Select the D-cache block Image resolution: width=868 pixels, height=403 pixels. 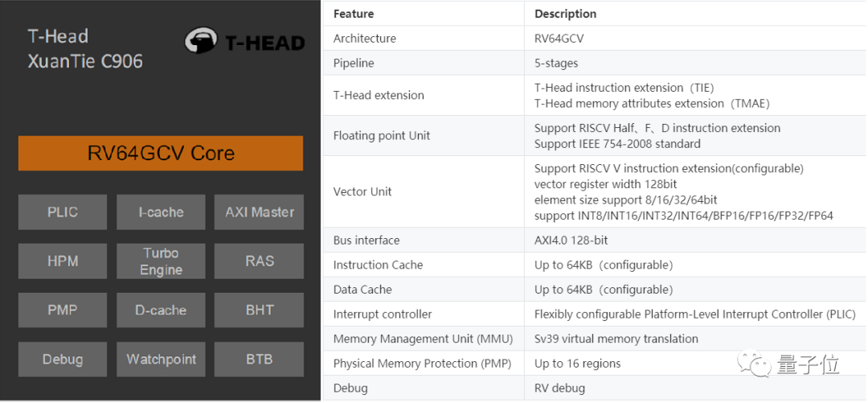tap(161, 310)
